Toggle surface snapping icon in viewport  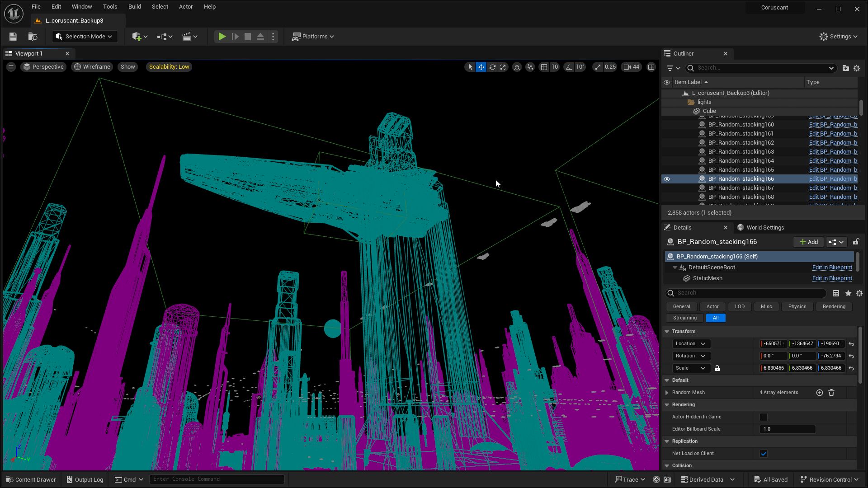(530, 67)
